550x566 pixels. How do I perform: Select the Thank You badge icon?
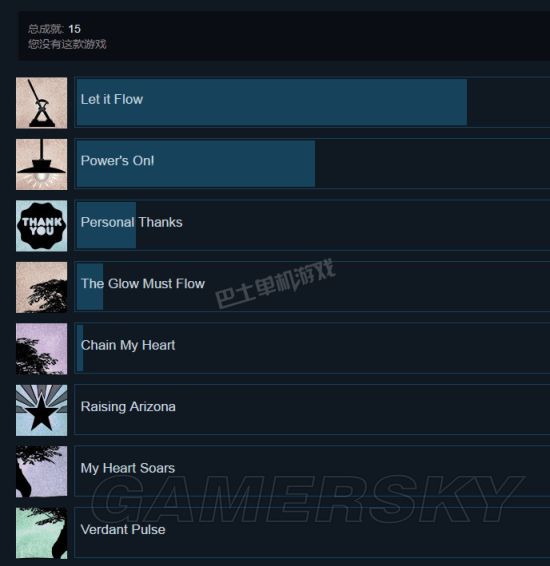pos(42,226)
